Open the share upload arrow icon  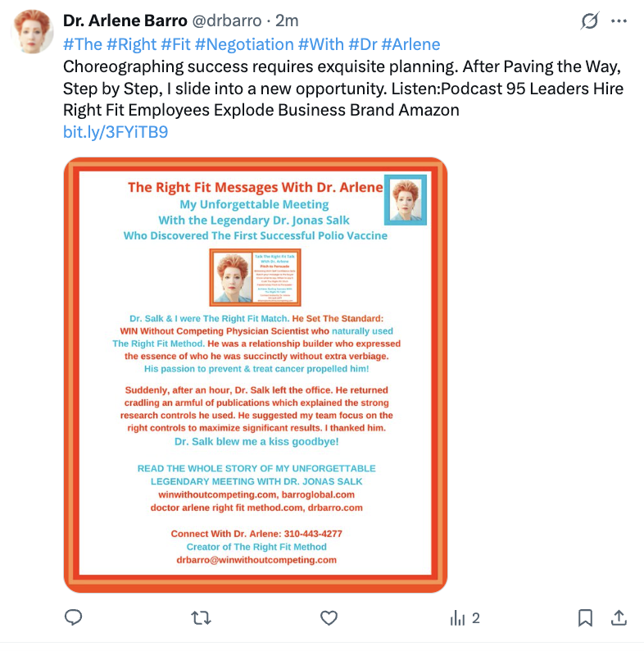coord(619,617)
